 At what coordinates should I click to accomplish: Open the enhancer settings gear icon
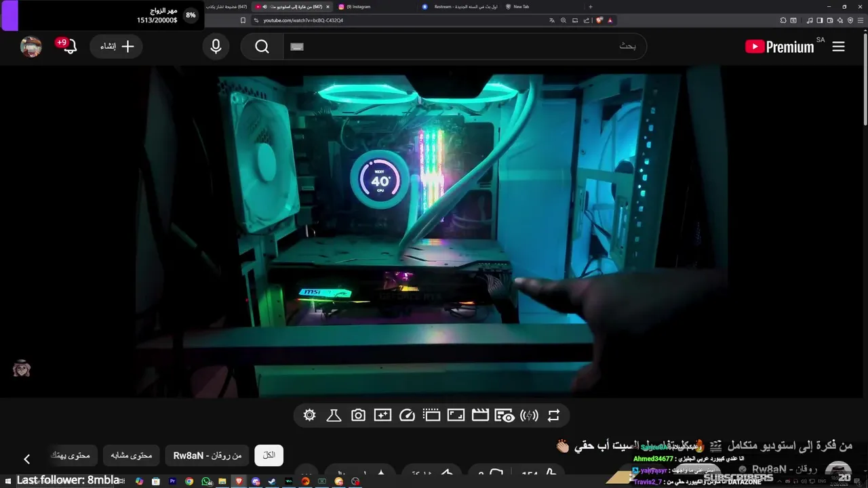click(310, 415)
